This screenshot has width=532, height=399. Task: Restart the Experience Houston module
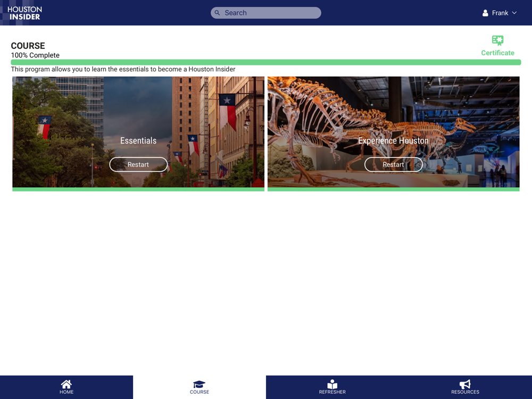[394, 164]
